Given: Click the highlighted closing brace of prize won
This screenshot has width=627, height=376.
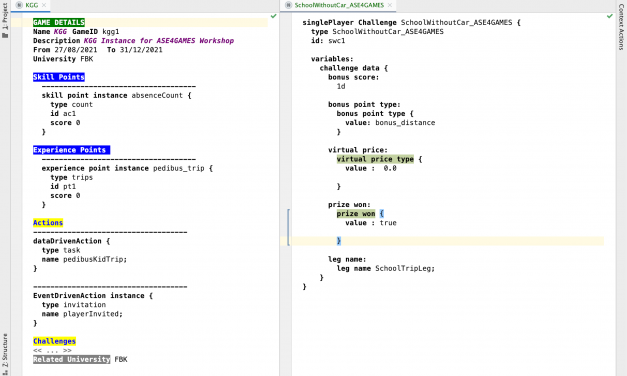Looking at the screenshot, I should (x=339, y=241).
